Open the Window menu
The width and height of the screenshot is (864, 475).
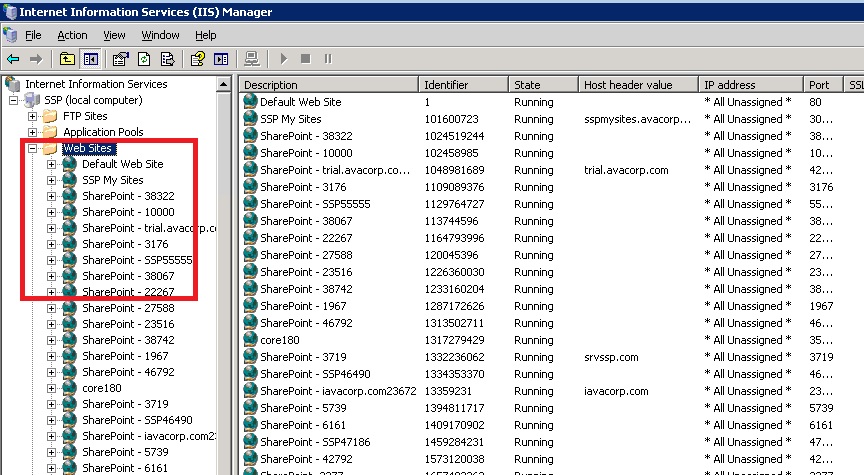pyautogui.click(x=160, y=35)
